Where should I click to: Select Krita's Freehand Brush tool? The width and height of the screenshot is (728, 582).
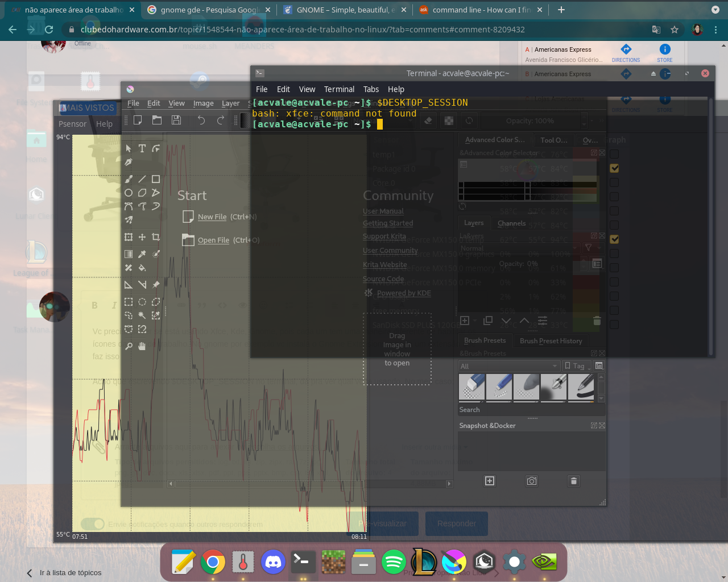point(129,179)
